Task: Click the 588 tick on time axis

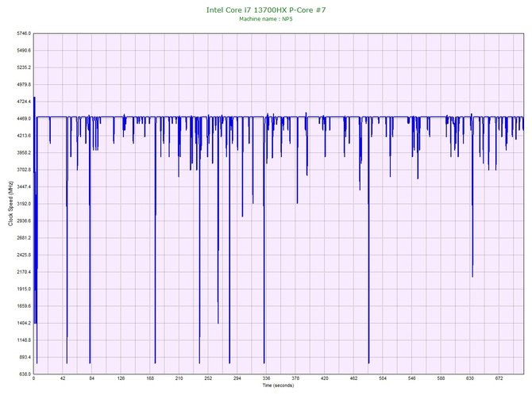Action: (x=441, y=378)
